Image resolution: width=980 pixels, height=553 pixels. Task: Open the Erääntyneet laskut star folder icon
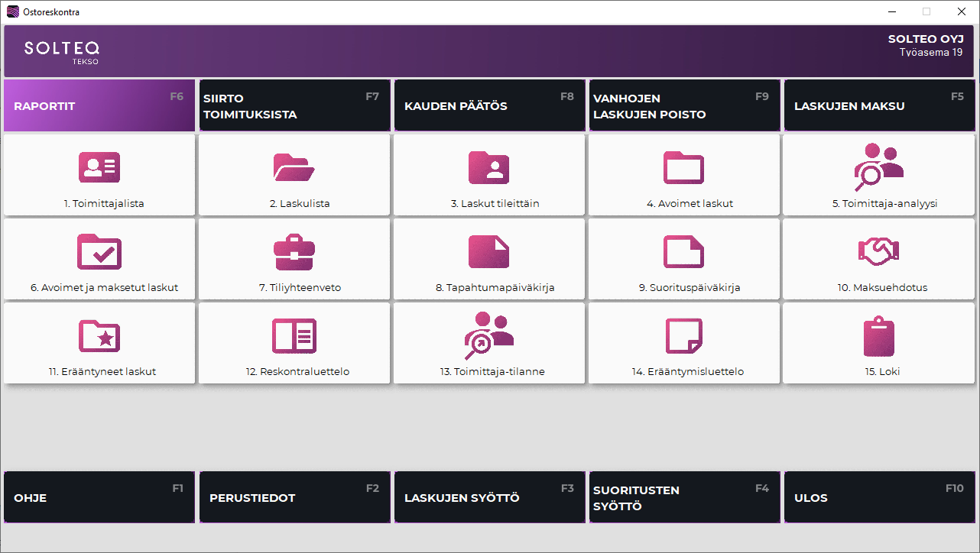(x=99, y=335)
